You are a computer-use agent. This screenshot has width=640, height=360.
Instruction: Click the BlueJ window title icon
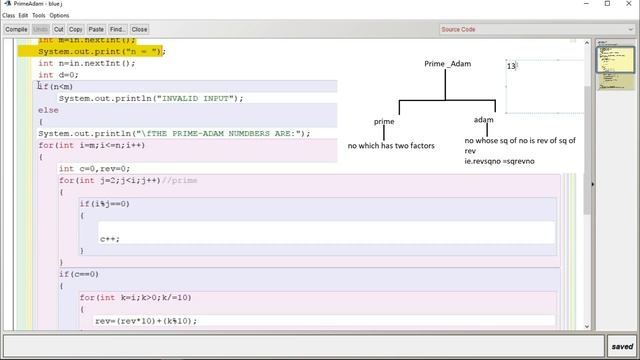click(x=7, y=4)
